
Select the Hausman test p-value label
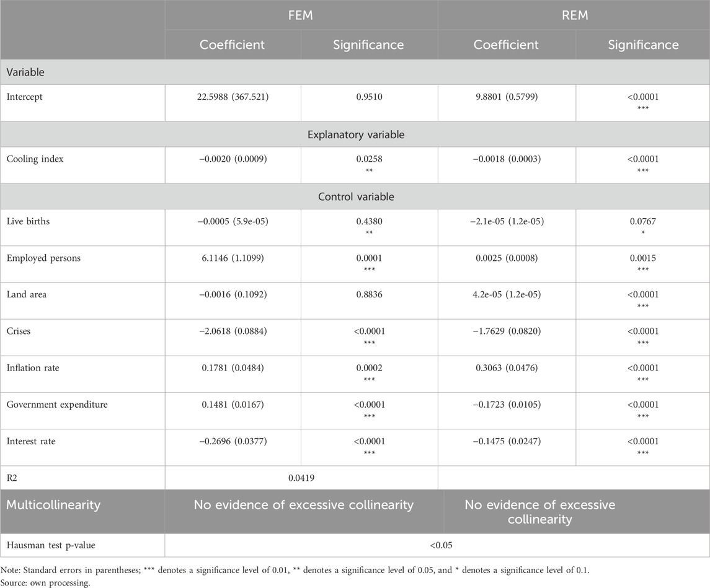[x=51, y=545]
